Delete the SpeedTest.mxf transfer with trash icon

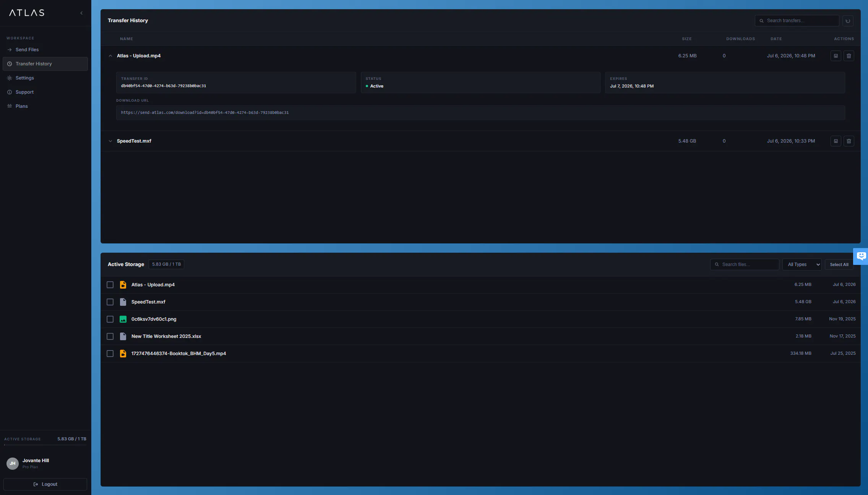point(849,141)
